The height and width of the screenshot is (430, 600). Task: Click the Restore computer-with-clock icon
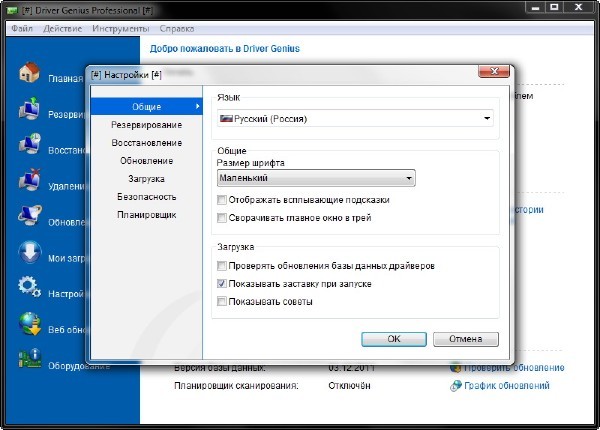coord(29,144)
